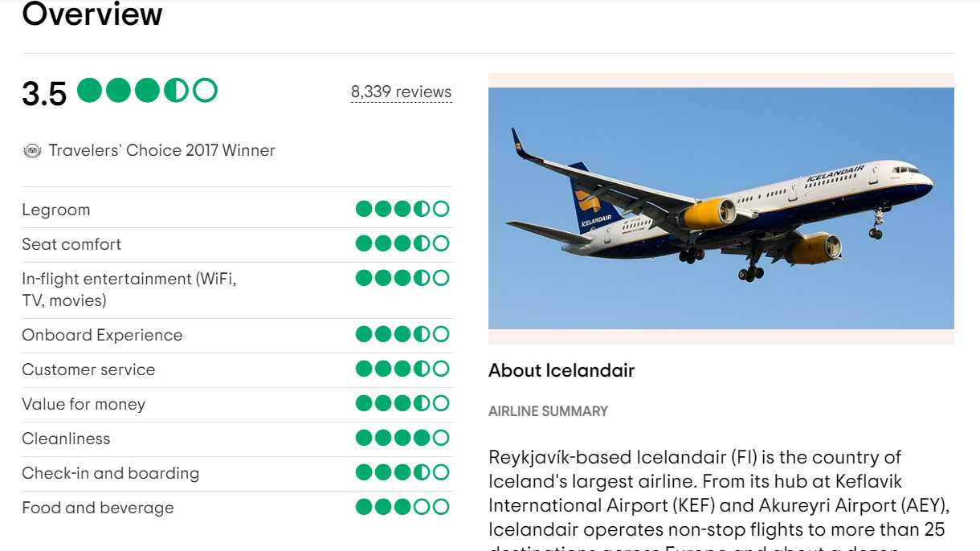Click the Airline Summary subheading
The height and width of the screenshot is (551, 980).
click(548, 411)
